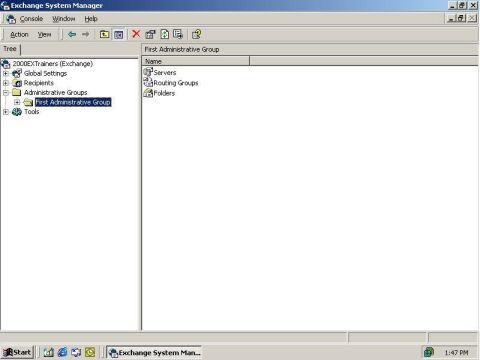Viewport: 480px width, 360px height.
Task: Click the Up one level toolbar icon
Action: (104, 34)
